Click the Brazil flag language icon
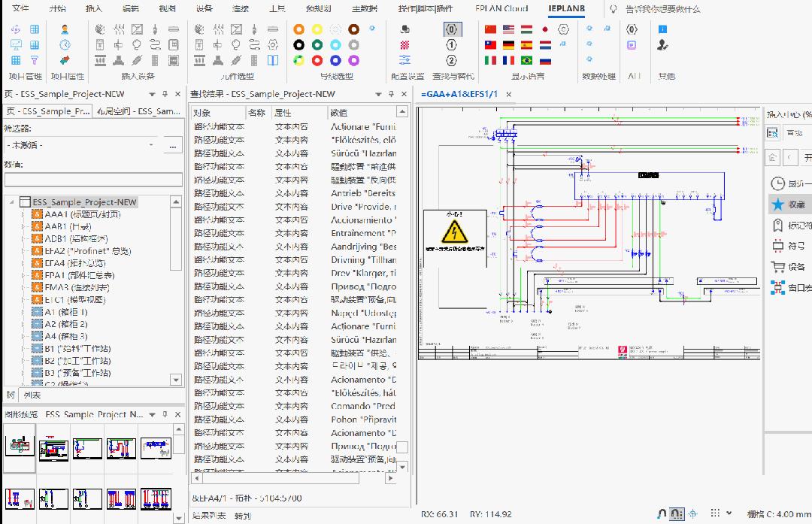The image size is (812, 524). [527, 61]
